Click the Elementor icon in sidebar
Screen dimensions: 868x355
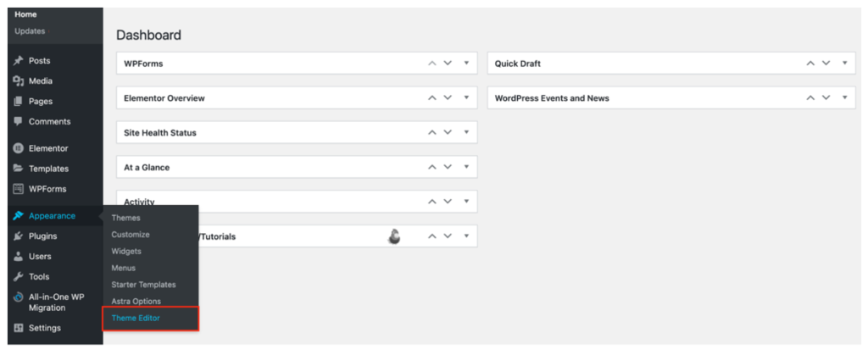tap(18, 148)
